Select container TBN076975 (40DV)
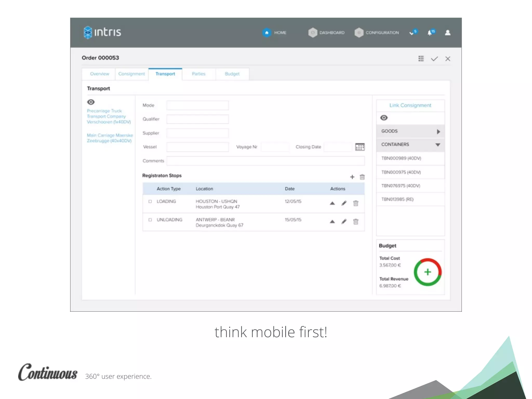Screen dimensions: 532x399 pyautogui.click(x=410, y=186)
